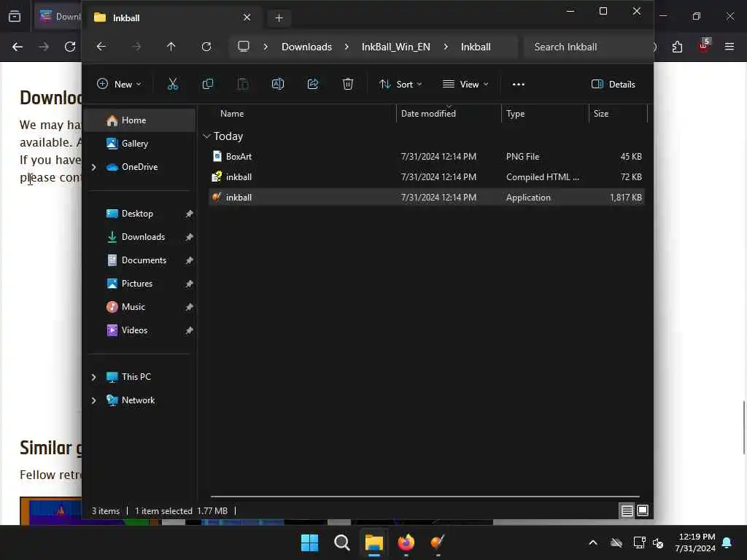
Task: Open Documents in Quick access
Action: click(x=141, y=260)
